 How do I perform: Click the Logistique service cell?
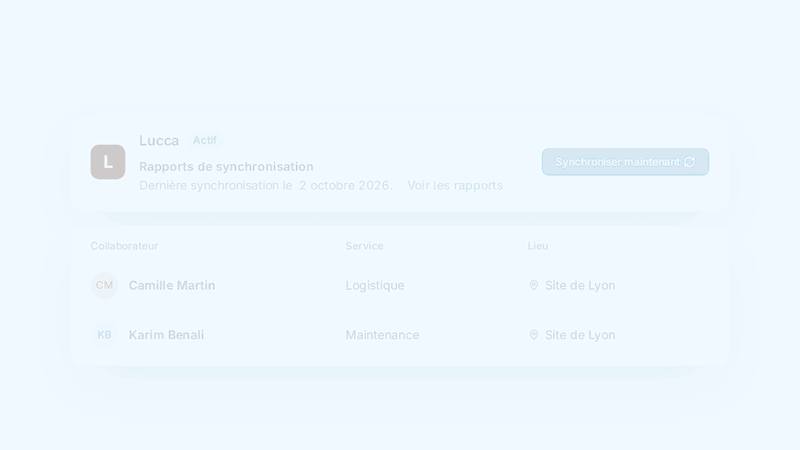click(x=375, y=285)
